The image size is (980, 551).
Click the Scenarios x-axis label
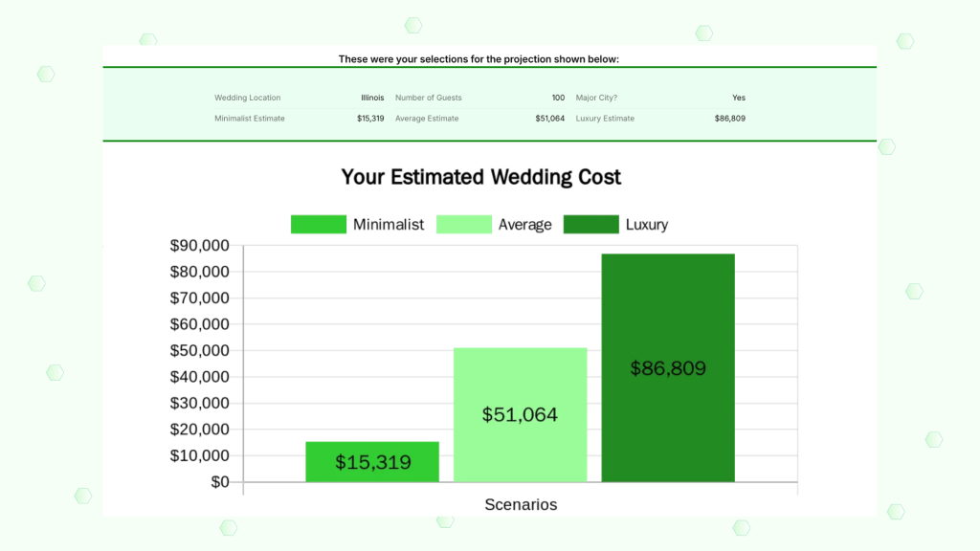click(520, 504)
